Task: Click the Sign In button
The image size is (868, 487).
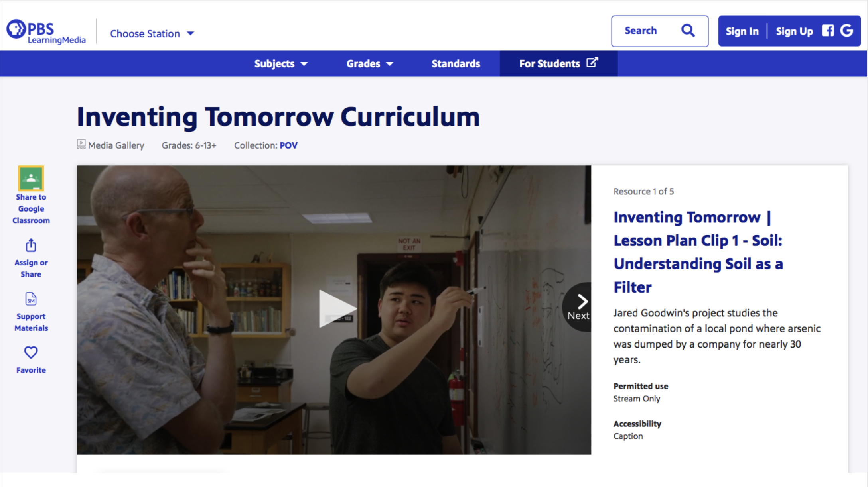Action: 742,31
